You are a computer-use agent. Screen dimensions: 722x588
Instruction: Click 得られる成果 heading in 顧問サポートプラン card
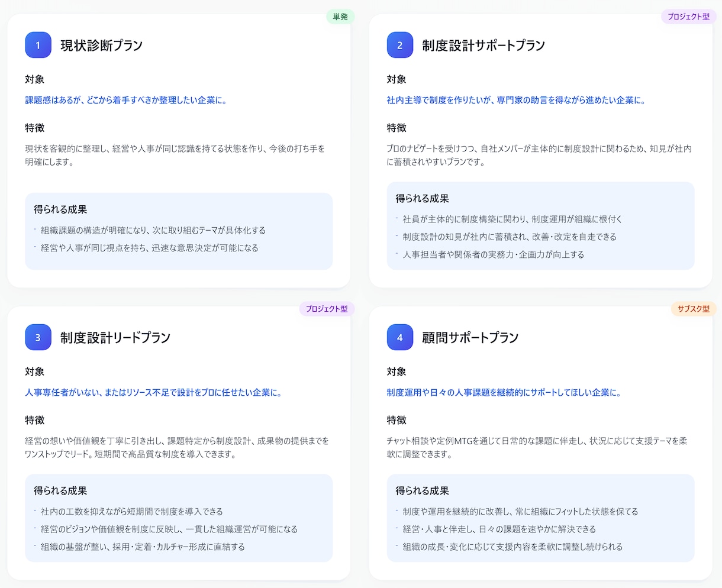pyautogui.click(x=423, y=491)
